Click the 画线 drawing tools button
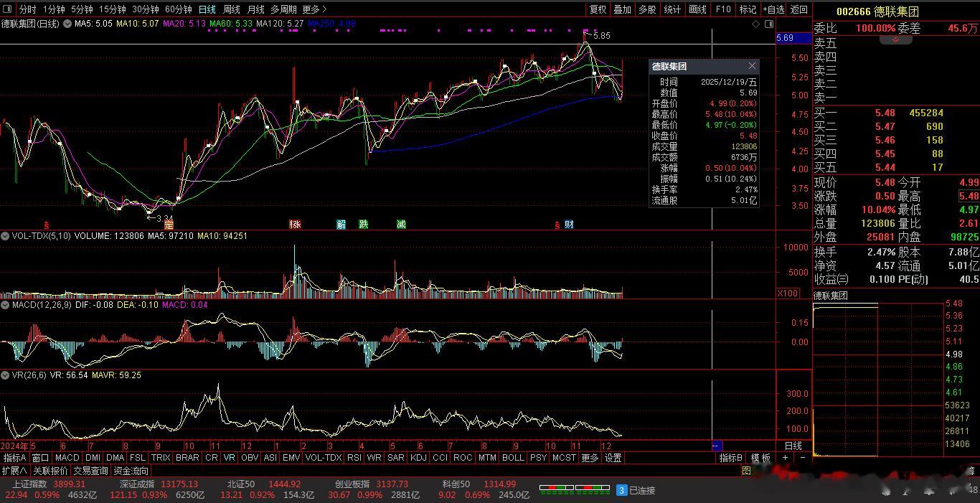The width and height of the screenshot is (980, 503). coord(697,9)
